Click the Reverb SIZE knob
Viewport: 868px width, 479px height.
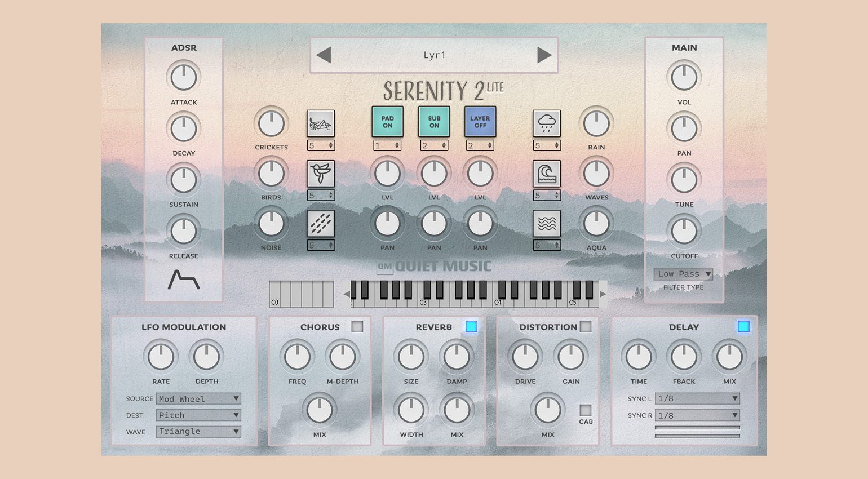[x=411, y=357]
